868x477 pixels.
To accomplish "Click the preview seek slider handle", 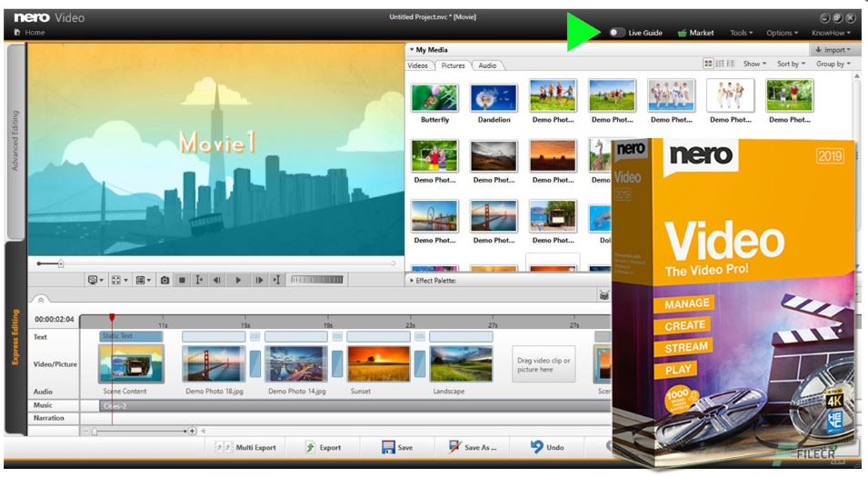I will pyautogui.click(x=61, y=263).
